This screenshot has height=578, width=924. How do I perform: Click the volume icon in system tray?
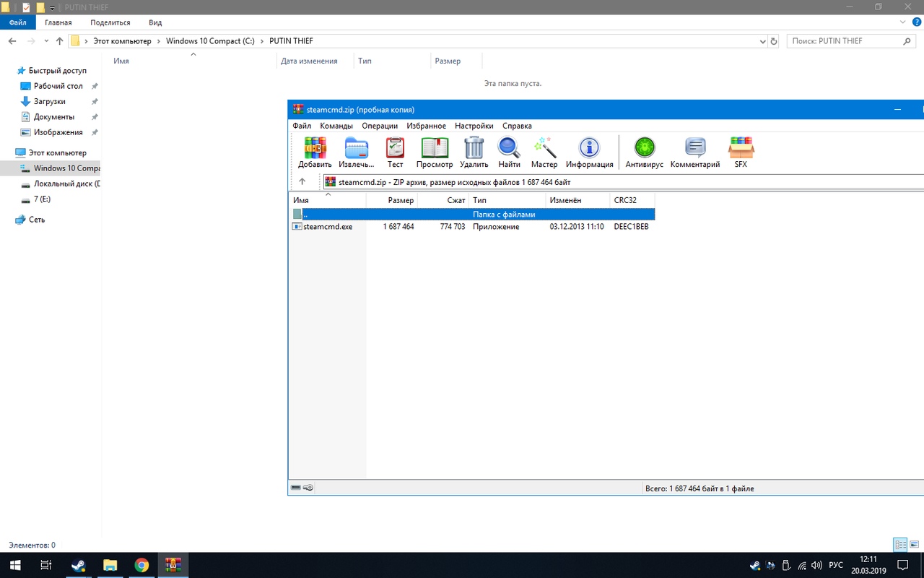[816, 565]
